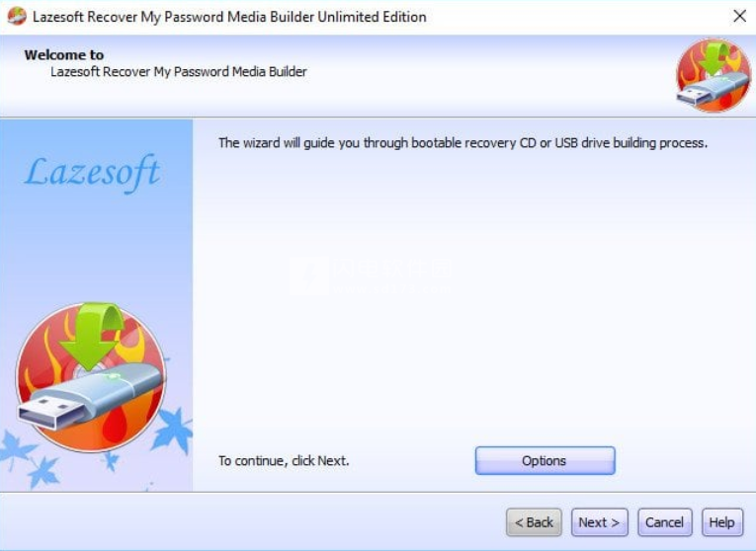Screen dimensions: 756x551
Task: Open Help for the wizard
Action: [721, 522]
